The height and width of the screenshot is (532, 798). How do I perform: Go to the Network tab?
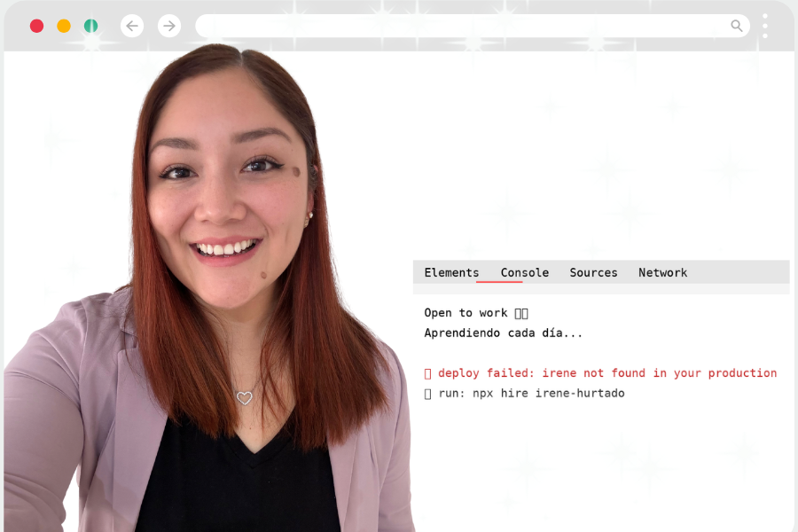tap(662, 272)
